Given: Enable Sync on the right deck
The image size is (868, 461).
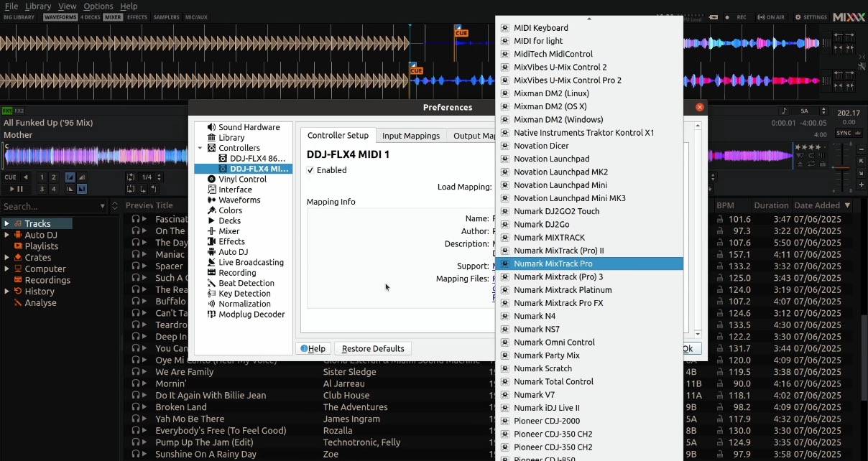Looking at the screenshot, I should [x=844, y=133].
